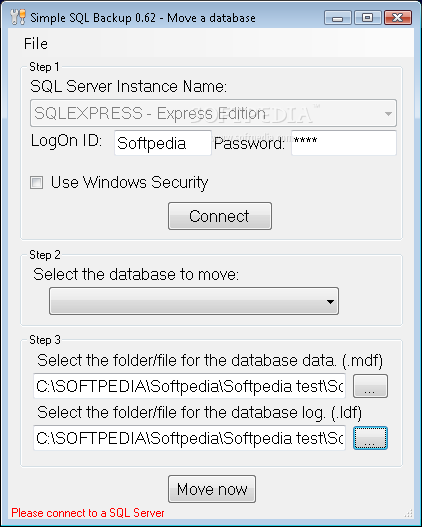
Task: Minimize the Simple SQL Backup window
Action: coord(338,17)
